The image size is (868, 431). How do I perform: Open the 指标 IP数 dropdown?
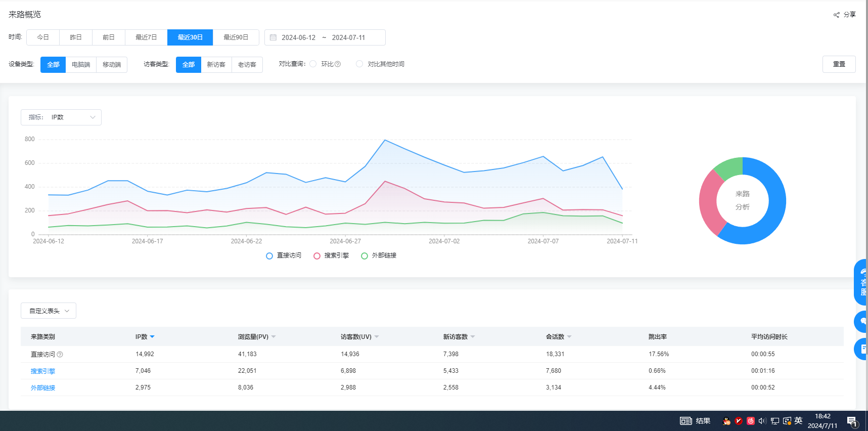click(61, 117)
